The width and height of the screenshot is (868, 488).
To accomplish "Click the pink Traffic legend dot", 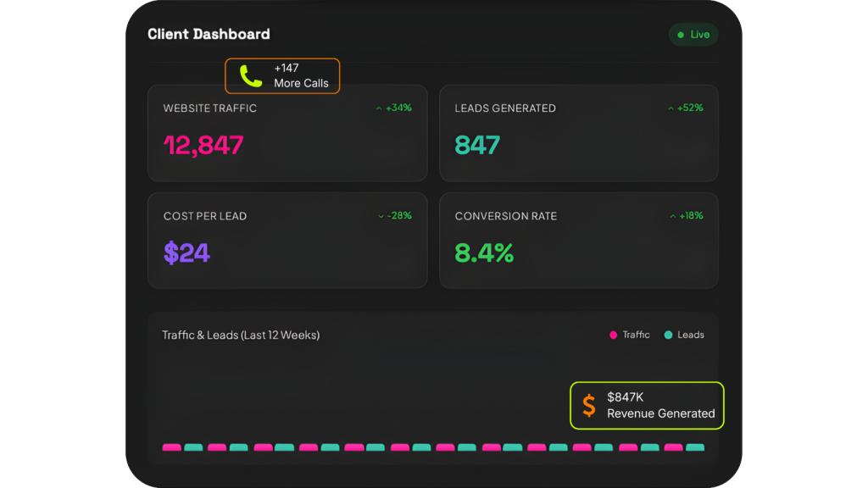I will [x=613, y=335].
